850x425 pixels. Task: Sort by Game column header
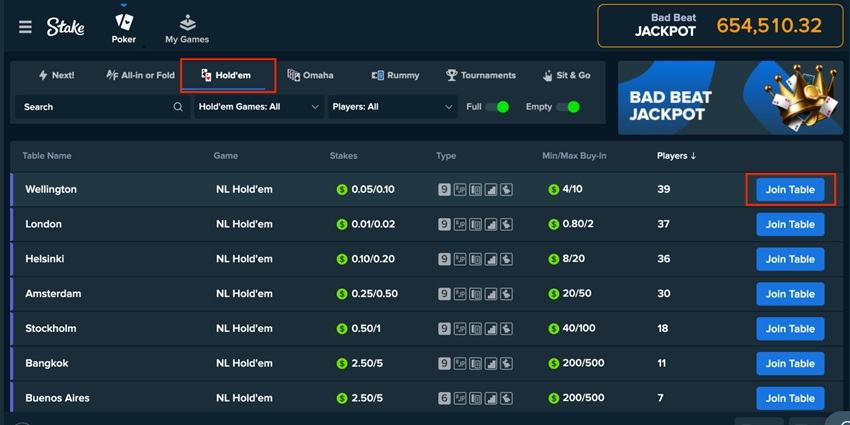click(x=226, y=156)
